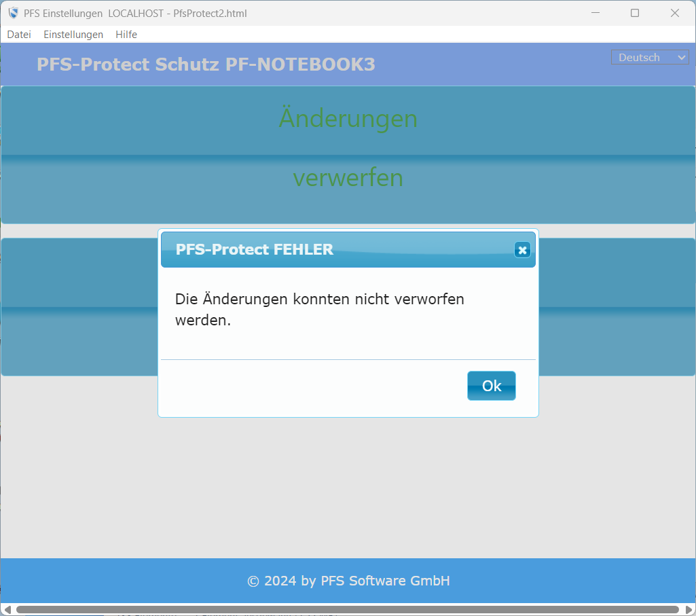Close the error dialog with the X icon
The image size is (696, 616).
522,250
